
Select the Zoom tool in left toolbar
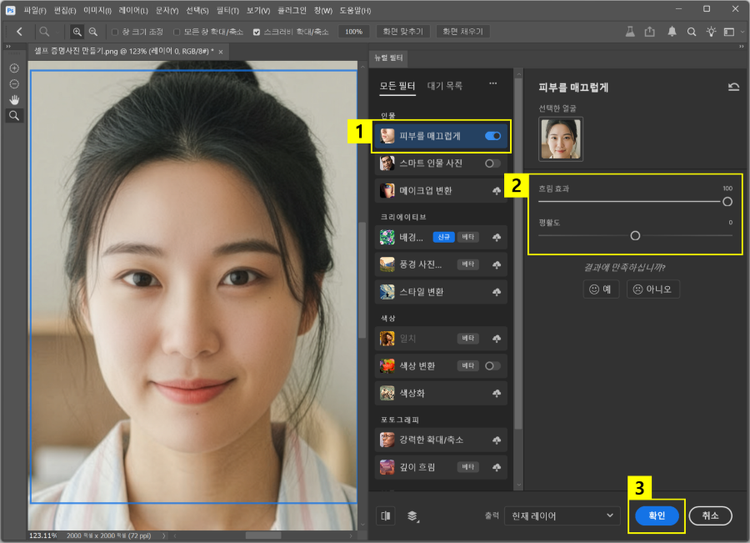pyautogui.click(x=14, y=116)
